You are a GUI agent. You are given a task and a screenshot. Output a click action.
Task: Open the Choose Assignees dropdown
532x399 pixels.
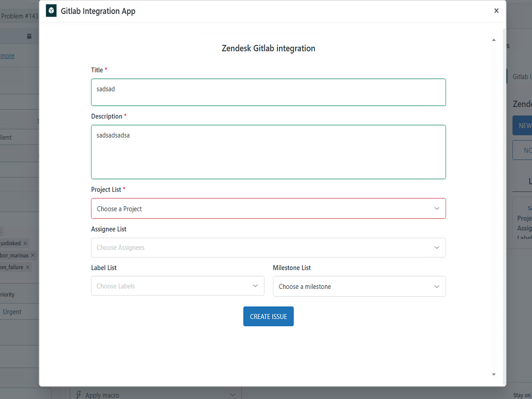(268, 247)
